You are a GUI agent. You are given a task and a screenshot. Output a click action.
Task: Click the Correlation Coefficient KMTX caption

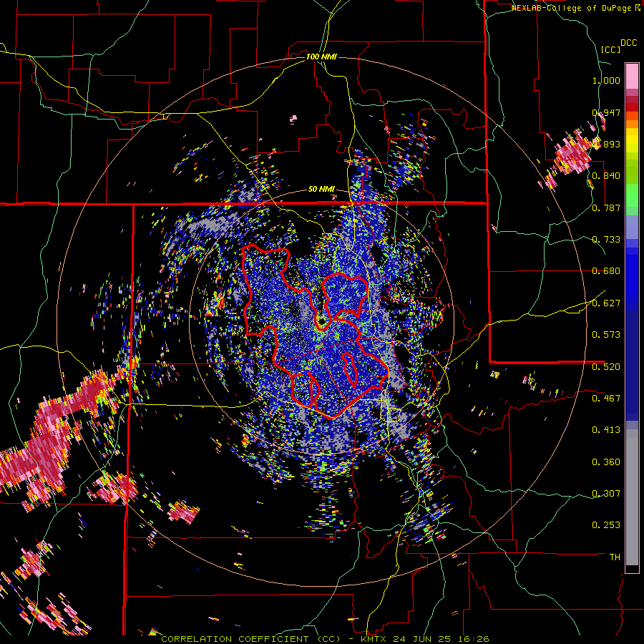coord(325,639)
